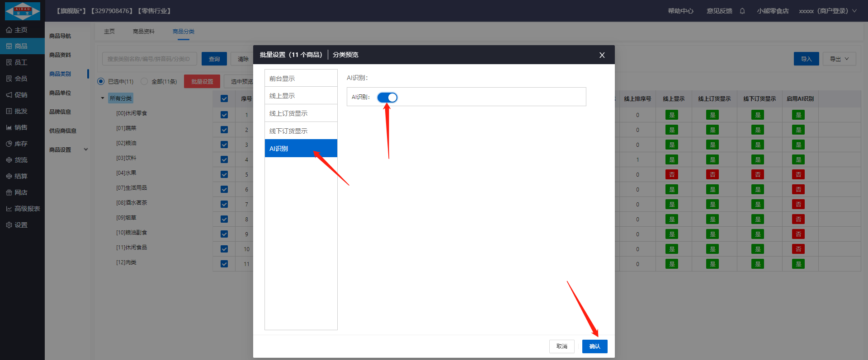Image resolution: width=868 pixels, height=360 pixels.
Task: Click the 导入 button
Action: tap(807, 59)
